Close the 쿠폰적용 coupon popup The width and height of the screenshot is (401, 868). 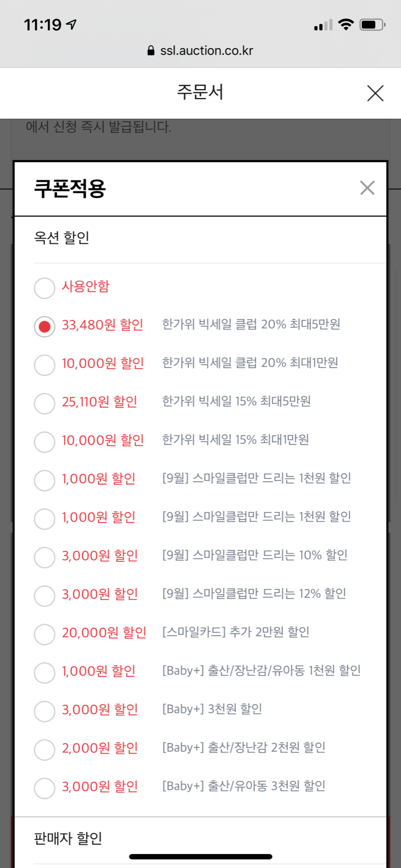367,188
